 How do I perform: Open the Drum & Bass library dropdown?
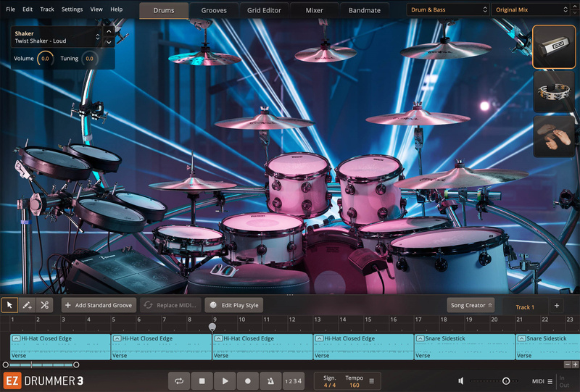point(448,10)
